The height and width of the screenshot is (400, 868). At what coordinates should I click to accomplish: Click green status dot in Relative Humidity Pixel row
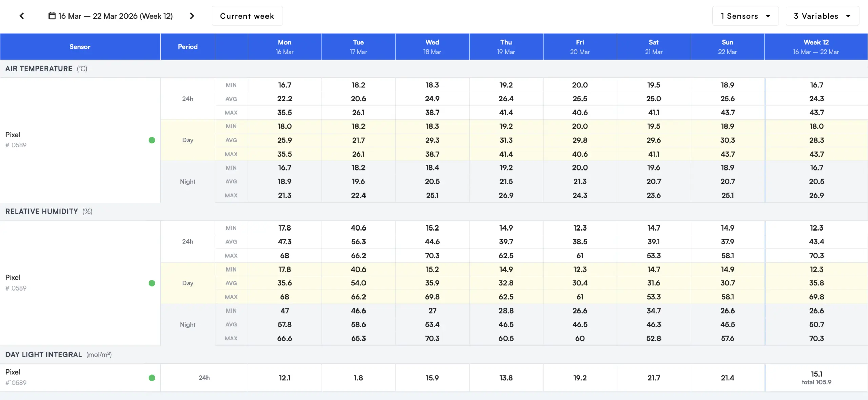(x=152, y=283)
